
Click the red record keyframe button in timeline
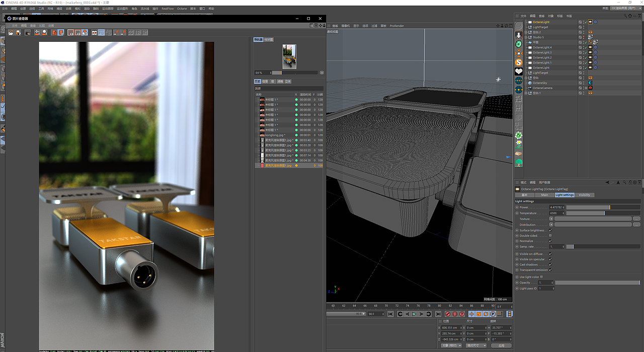(448, 314)
